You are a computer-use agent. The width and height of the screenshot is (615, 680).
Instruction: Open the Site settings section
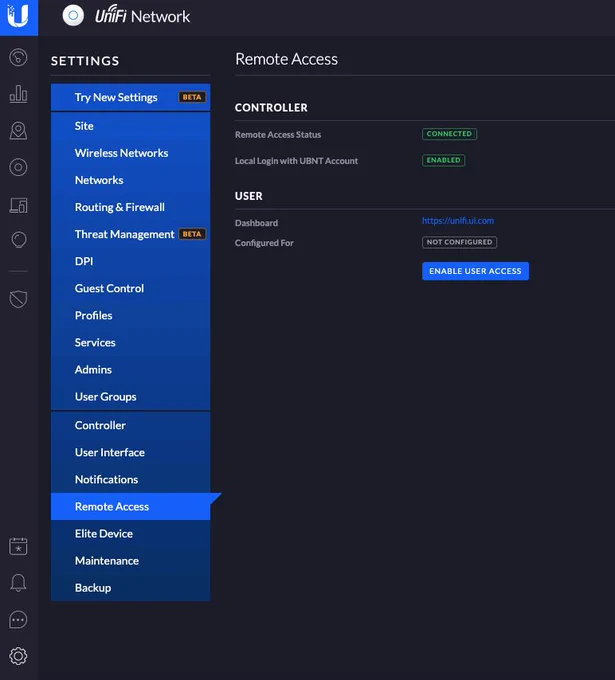click(131, 126)
